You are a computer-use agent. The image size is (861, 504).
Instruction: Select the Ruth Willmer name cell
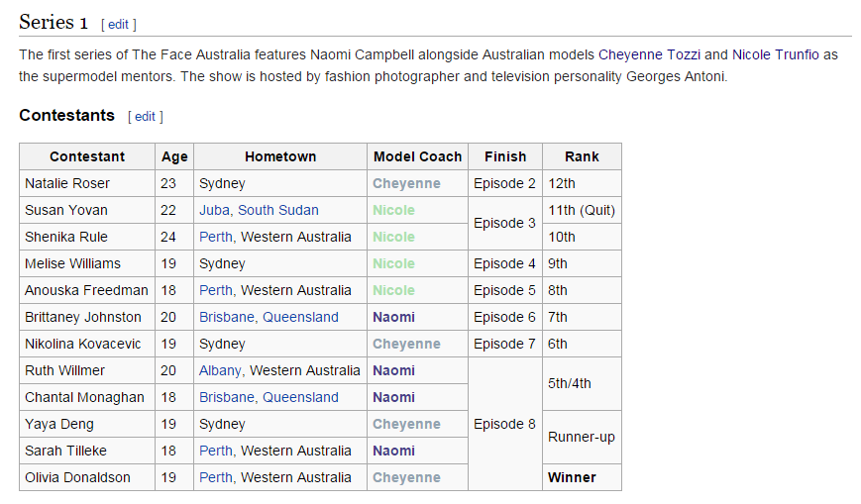(x=87, y=370)
